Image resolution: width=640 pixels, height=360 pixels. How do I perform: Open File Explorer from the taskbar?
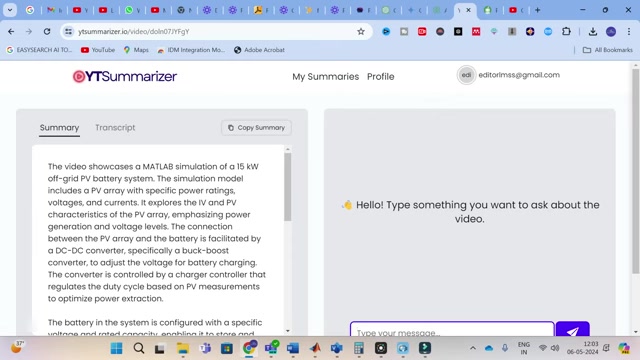[182, 348]
